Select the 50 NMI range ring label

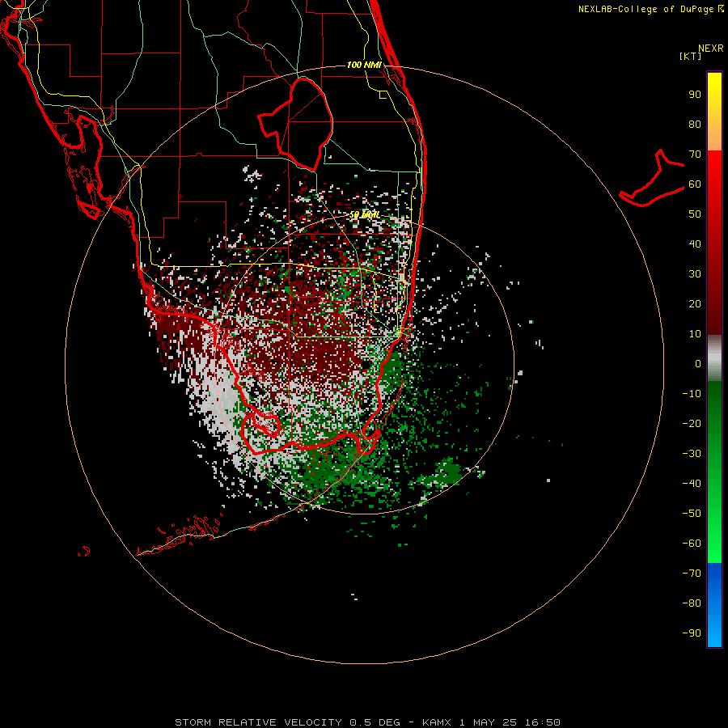(x=365, y=214)
